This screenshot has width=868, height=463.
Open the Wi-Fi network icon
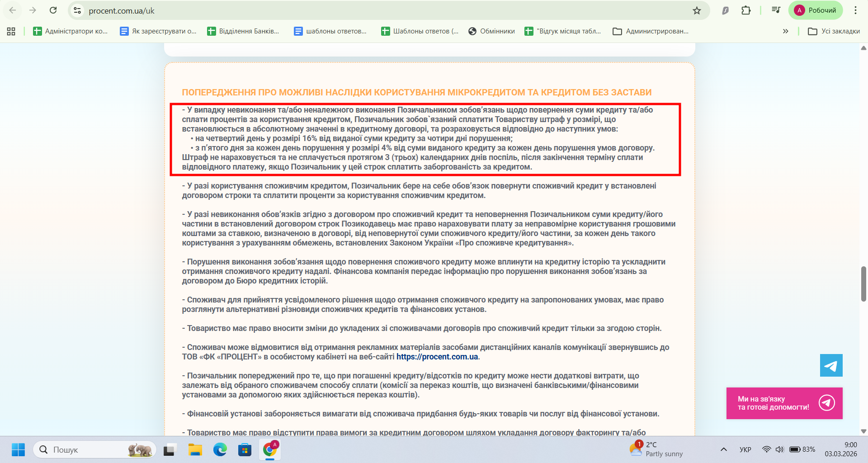click(x=766, y=449)
